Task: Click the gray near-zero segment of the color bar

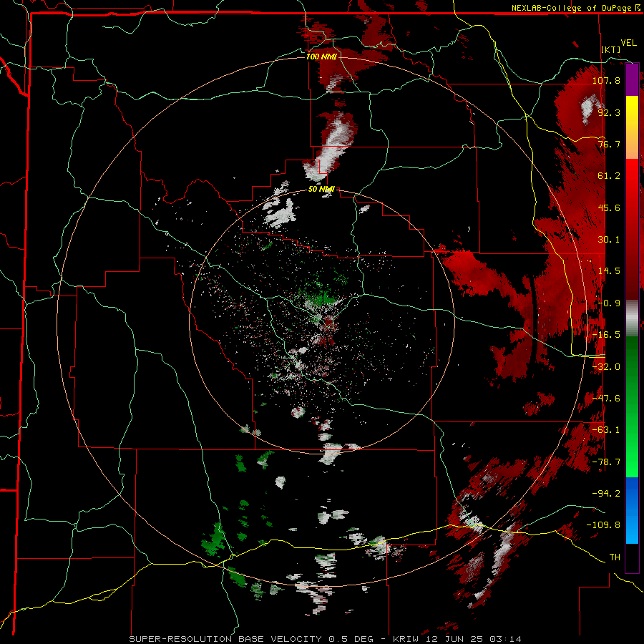Action: pos(632,318)
